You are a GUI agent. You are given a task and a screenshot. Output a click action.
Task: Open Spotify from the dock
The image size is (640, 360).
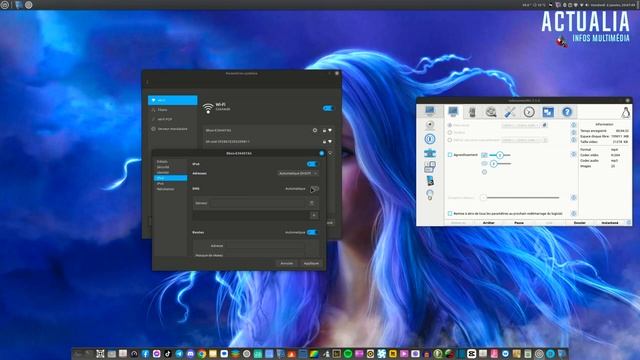(348, 354)
